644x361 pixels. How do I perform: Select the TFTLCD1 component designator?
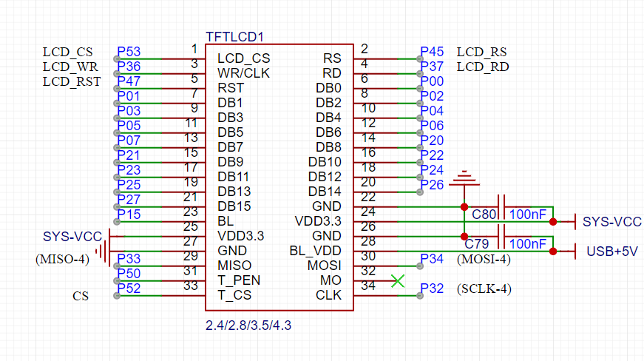(x=234, y=37)
